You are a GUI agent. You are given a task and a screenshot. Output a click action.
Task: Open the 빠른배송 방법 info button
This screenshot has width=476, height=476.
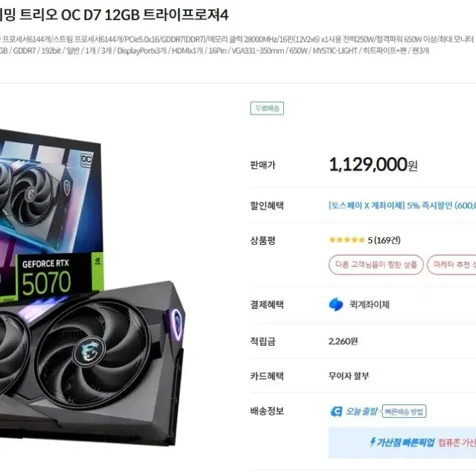(x=404, y=411)
